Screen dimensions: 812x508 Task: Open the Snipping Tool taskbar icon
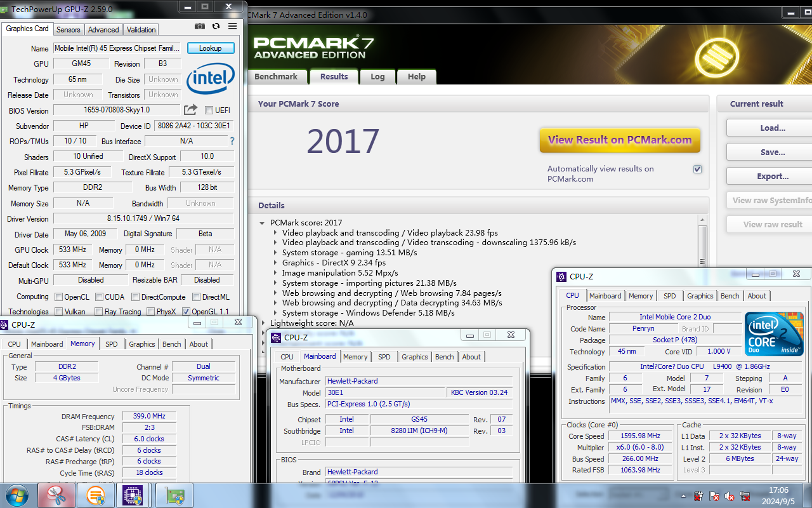pos(56,495)
